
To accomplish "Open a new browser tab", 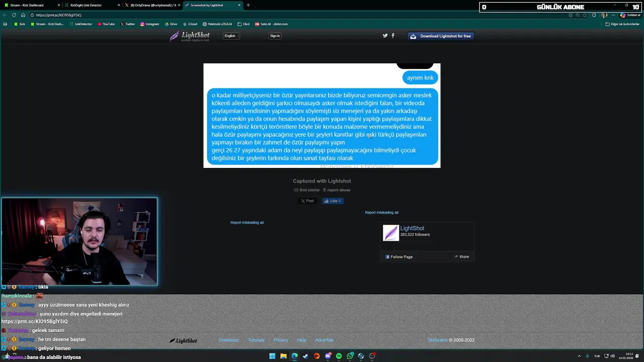I will click(x=248, y=5).
